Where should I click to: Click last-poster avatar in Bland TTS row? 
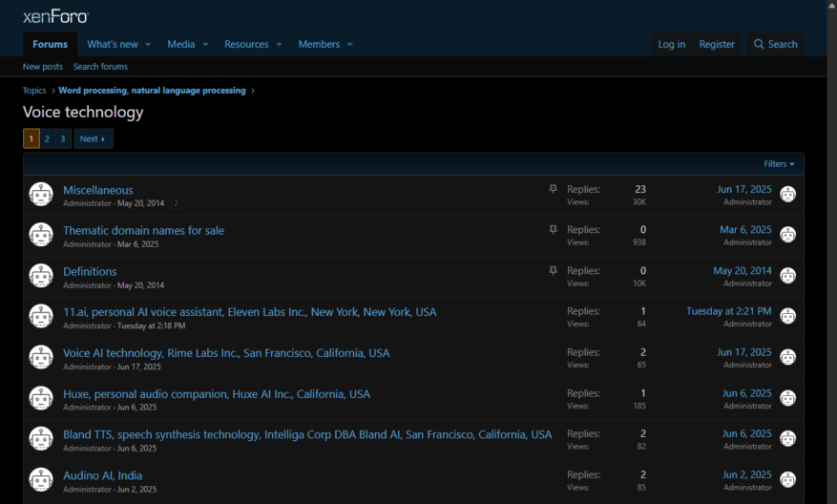pyautogui.click(x=788, y=439)
